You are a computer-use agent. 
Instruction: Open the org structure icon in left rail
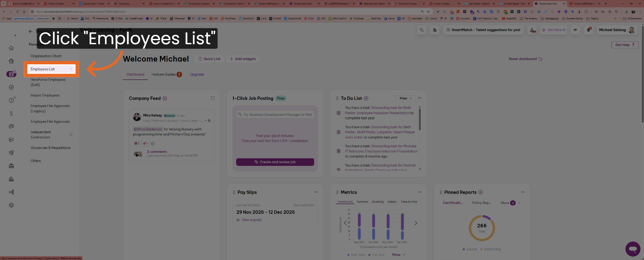pyautogui.click(x=11, y=192)
